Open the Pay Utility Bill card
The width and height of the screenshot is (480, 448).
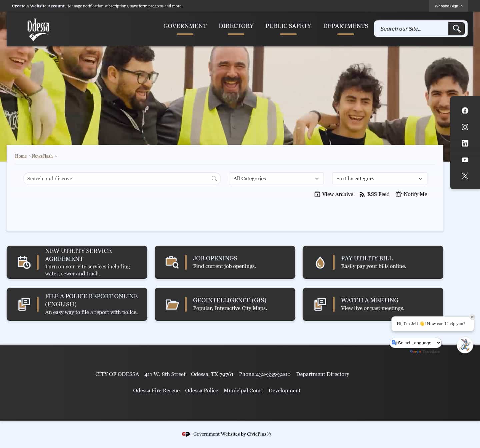[x=373, y=262]
